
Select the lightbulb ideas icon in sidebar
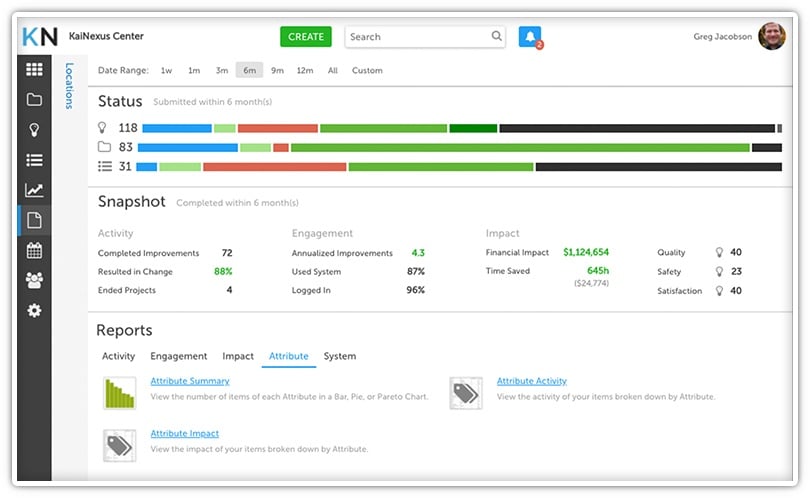[x=34, y=130]
